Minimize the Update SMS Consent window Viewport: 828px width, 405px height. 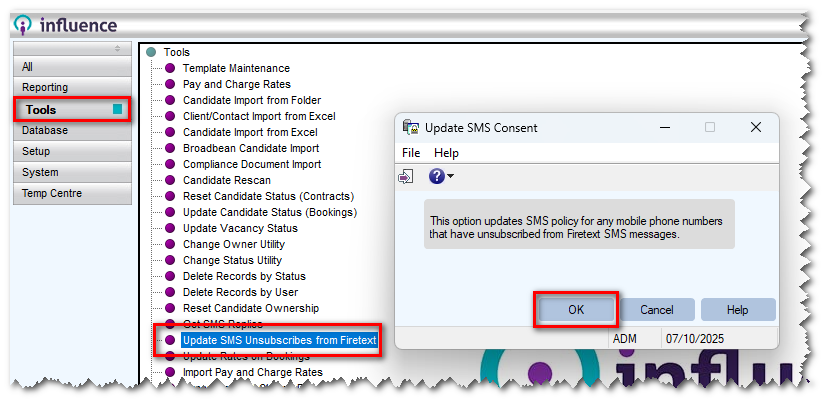pyautogui.click(x=665, y=128)
